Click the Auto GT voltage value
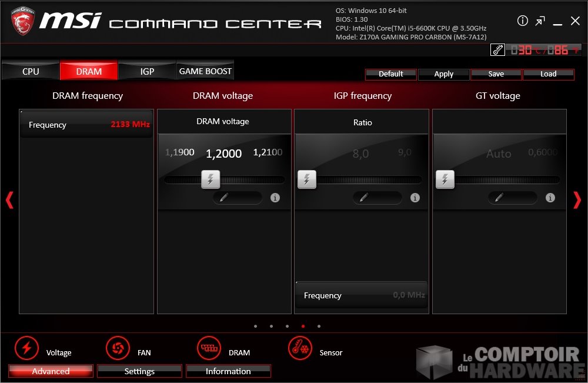The height and width of the screenshot is (383, 588). pyautogui.click(x=499, y=154)
